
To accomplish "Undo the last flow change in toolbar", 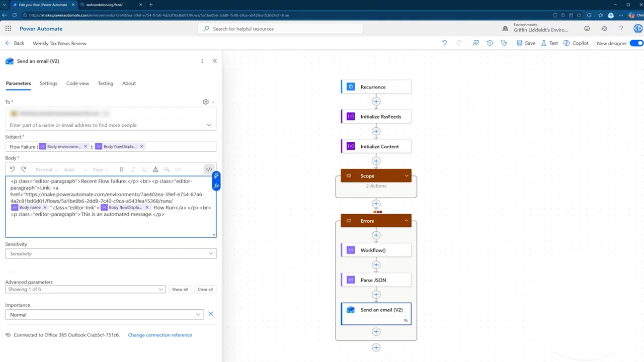I will pyautogui.click(x=444, y=43).
